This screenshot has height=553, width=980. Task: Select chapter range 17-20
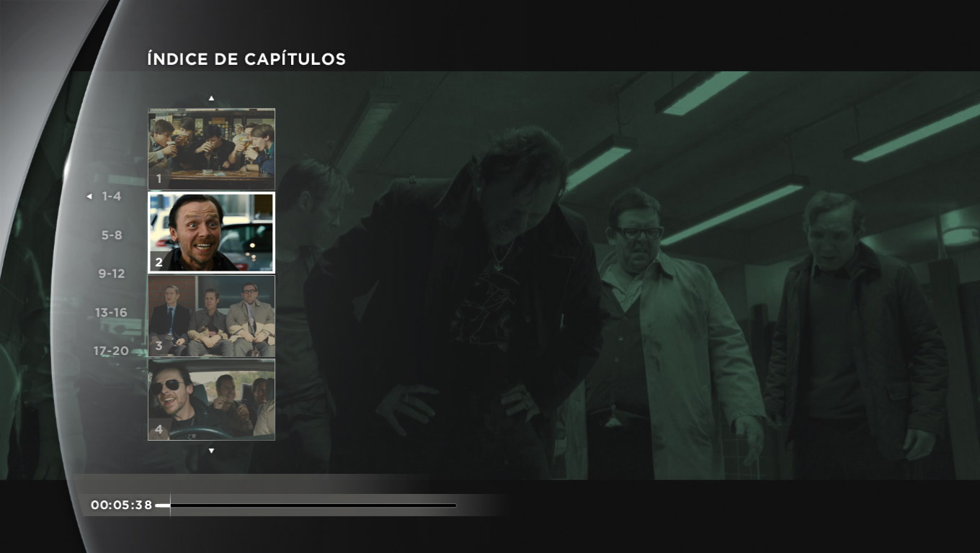(111, 351)
